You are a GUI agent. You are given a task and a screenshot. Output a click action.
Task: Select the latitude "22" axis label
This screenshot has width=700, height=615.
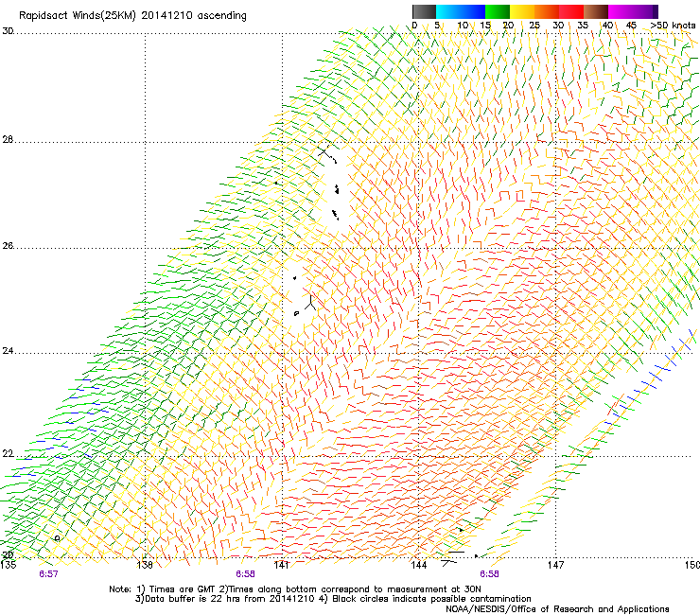pyautogui.click(x=8, y=454)
